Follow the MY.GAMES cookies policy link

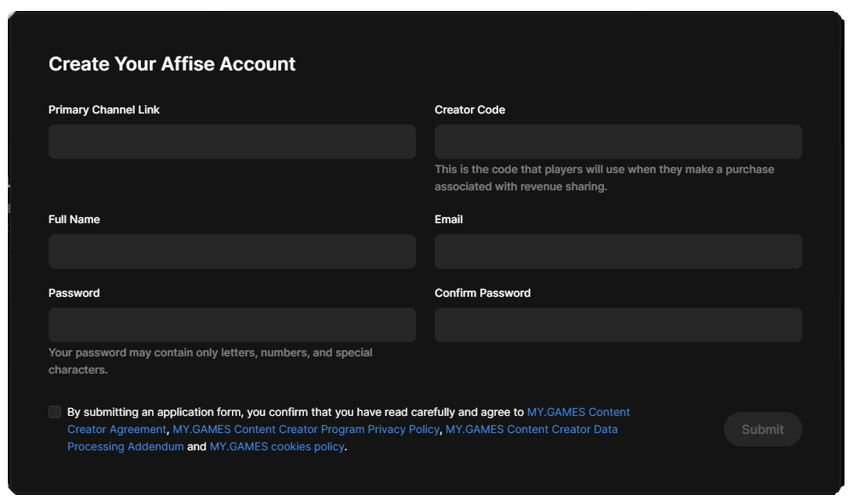tap(277, 446)
